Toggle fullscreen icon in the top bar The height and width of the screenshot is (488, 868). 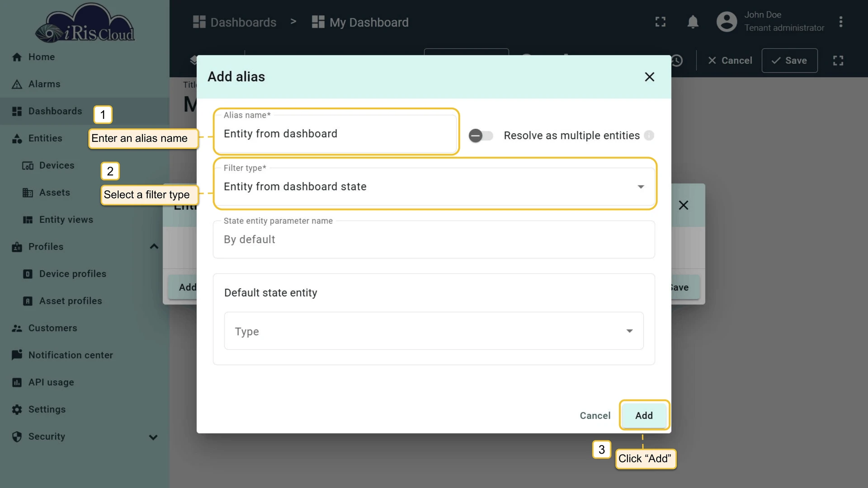tap(660, 22)
